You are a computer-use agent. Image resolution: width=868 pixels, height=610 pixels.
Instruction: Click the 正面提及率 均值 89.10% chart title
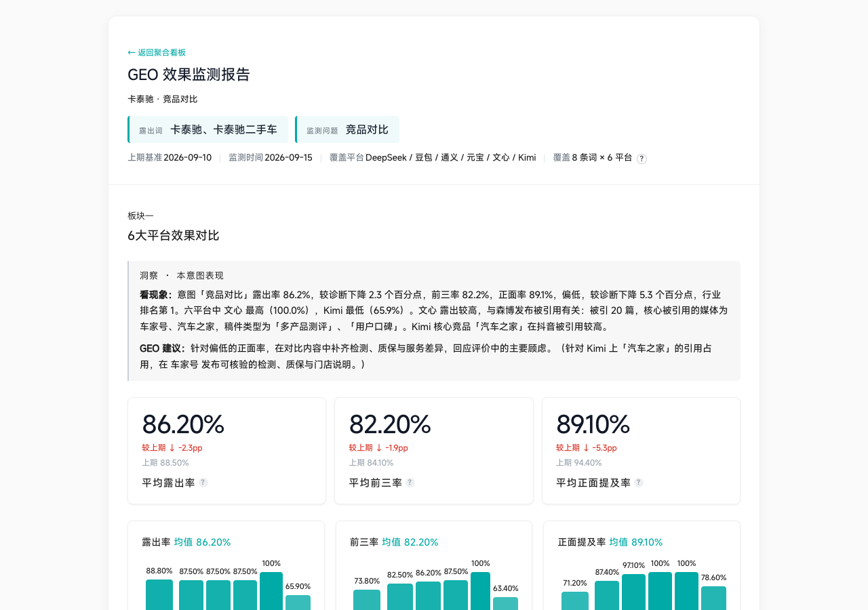610,542
